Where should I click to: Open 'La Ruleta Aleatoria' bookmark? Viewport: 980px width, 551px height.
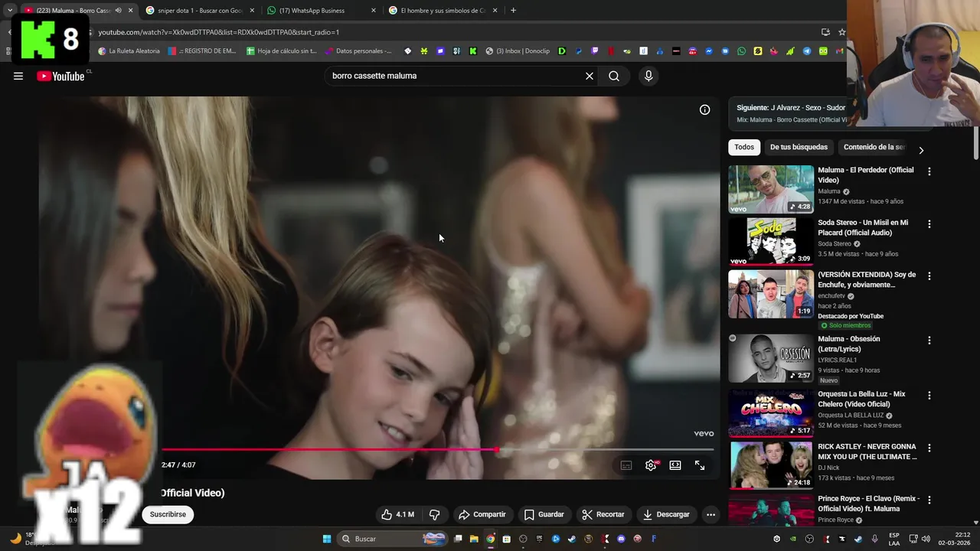click(x=129, y=51)
